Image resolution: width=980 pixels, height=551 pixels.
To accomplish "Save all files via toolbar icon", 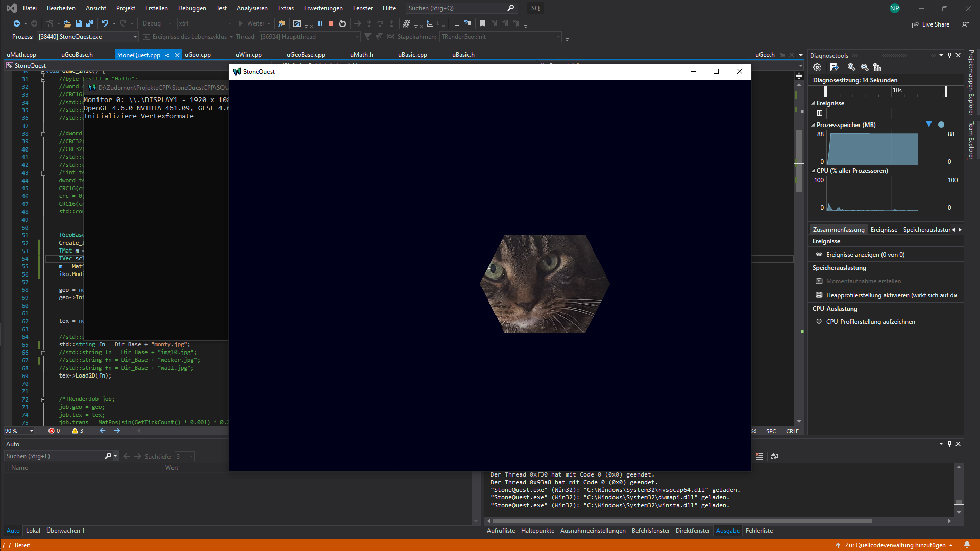I will point(90,23).
